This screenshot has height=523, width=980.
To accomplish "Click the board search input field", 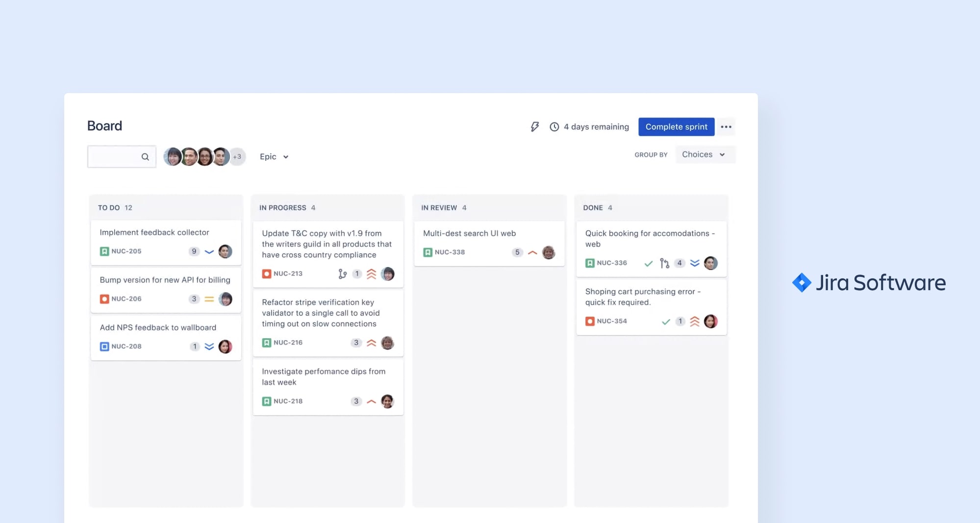I will coord(122,157).
